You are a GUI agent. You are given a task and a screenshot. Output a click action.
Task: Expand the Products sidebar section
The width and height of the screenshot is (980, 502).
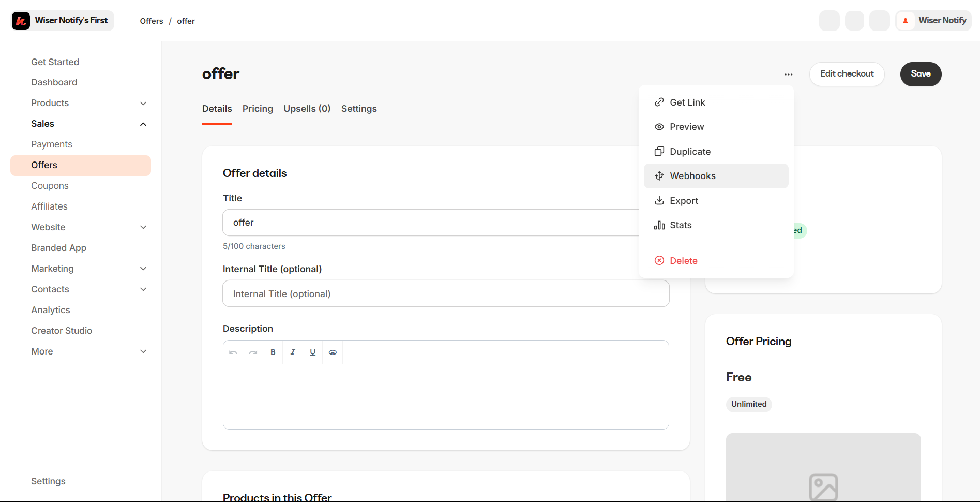click(x=143, y=104)
